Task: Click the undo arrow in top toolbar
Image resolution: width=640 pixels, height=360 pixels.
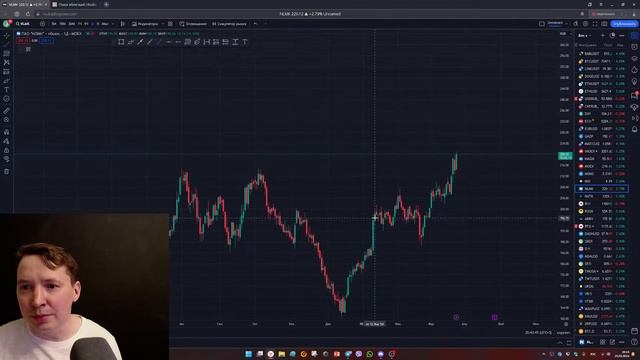Action: [256, 24]
